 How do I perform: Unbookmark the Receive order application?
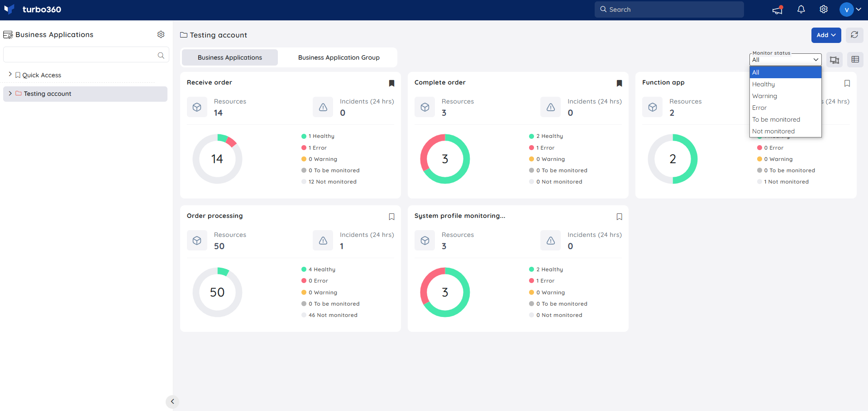coord(392,83)
